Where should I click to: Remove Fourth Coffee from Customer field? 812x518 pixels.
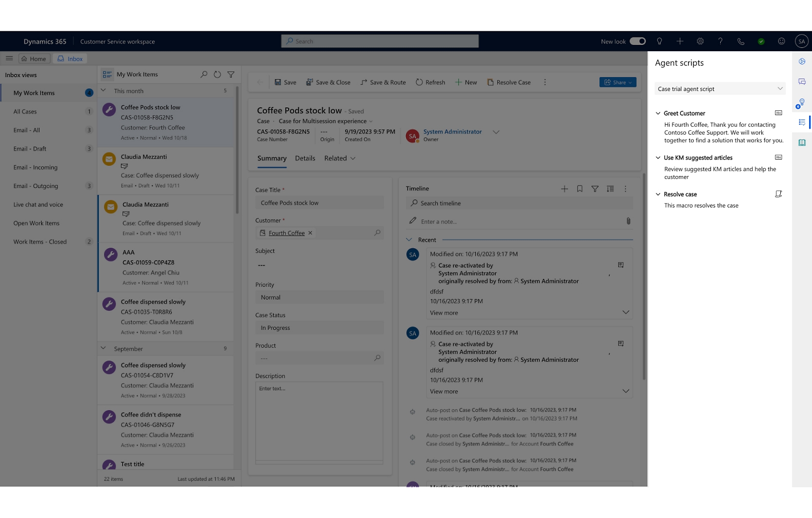pyautogui.click(x=310, y=233)
